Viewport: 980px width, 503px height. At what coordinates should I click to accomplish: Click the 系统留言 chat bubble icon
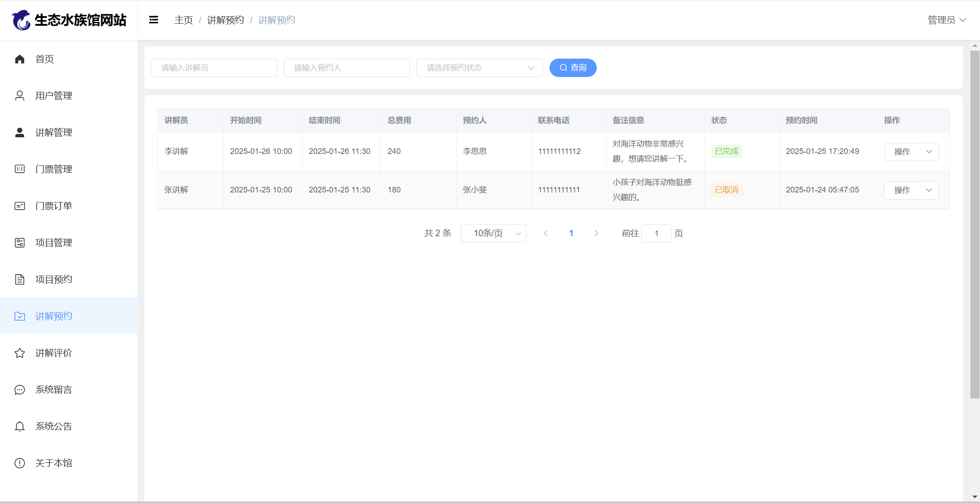click(x=20, y=390)
